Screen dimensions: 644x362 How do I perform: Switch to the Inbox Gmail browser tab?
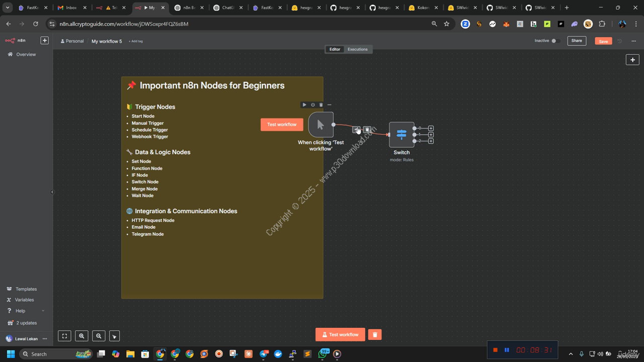(x=70, y=8)
